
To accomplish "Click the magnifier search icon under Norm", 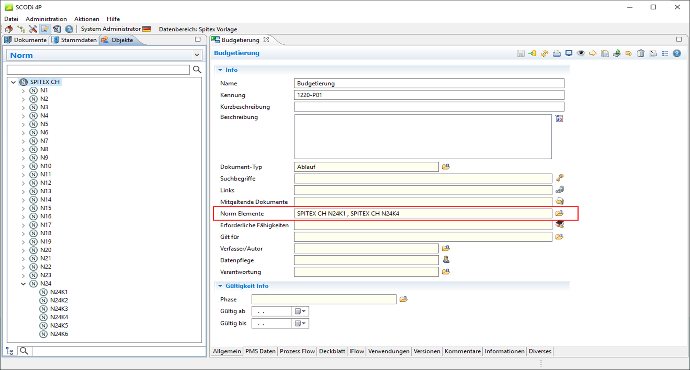I will 197,69.
